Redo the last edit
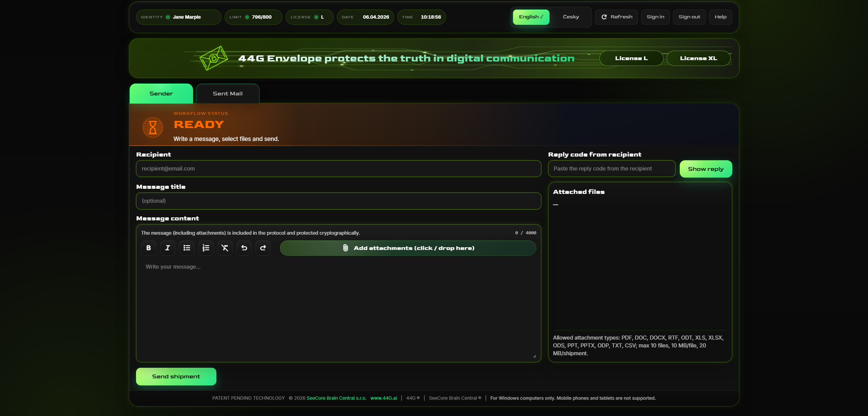 point(263,248)
